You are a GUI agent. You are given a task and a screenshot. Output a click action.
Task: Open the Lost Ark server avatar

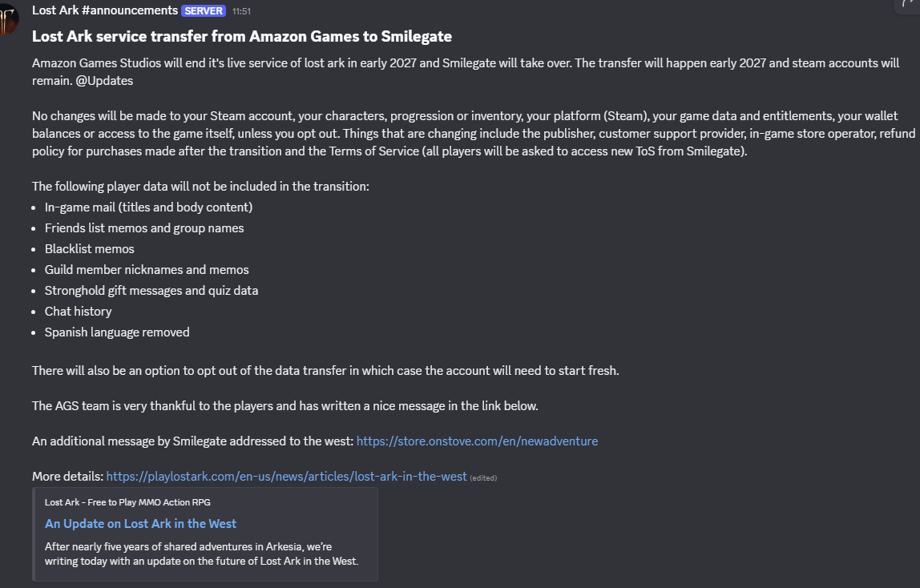[x=8, y=18]
